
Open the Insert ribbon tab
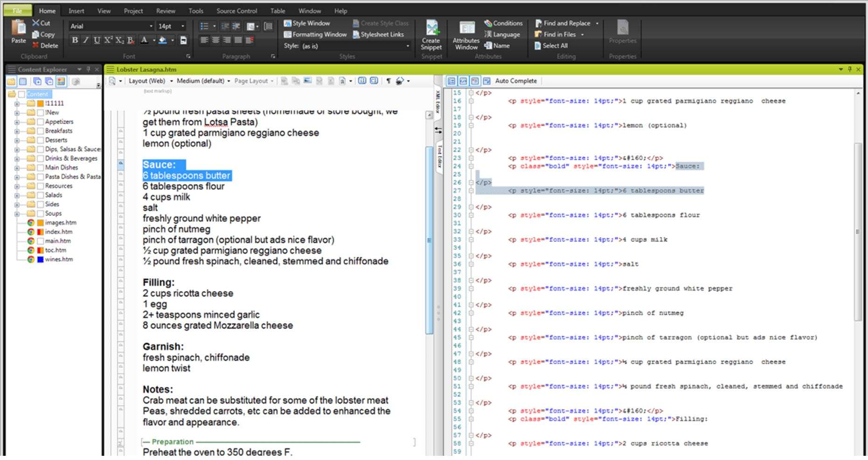coord(76,11)
